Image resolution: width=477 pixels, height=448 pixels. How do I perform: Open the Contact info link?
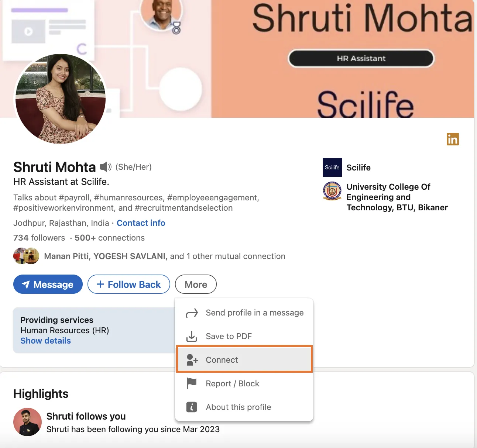(141, 223)
